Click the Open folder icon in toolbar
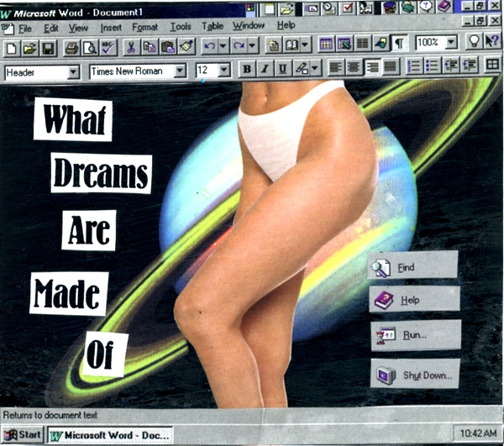The height and width of the screenshot is (446, 504). [30, 47]
